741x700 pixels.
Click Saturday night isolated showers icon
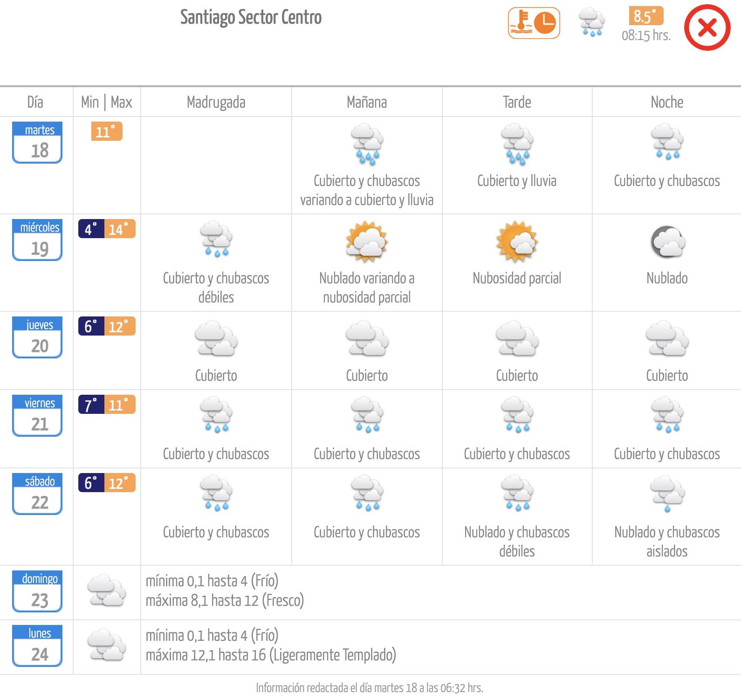[x=668, y=494]
